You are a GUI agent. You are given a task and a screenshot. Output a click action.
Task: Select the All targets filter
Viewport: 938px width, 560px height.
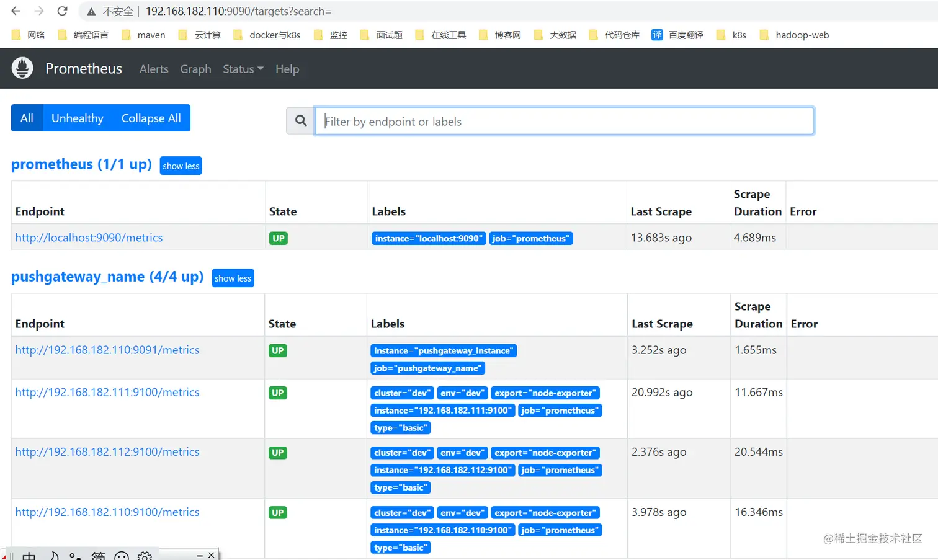pyautogui.click(x=27, y=118)
